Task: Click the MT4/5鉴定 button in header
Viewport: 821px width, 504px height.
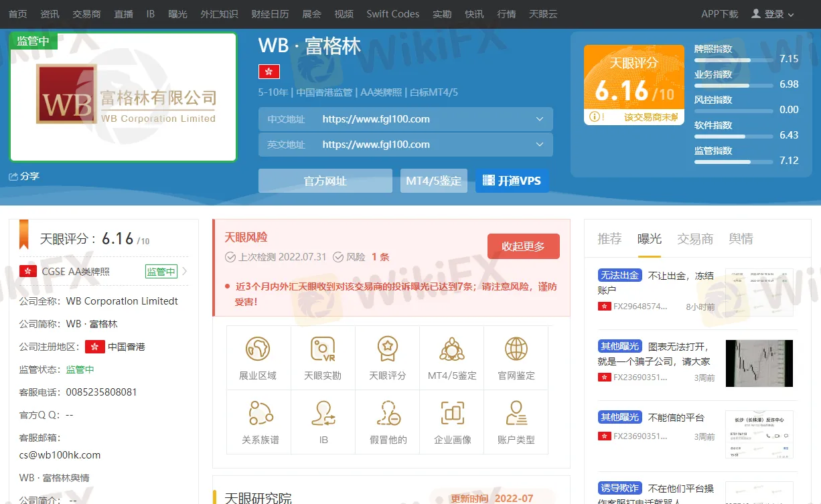Action: pos(434,181)
